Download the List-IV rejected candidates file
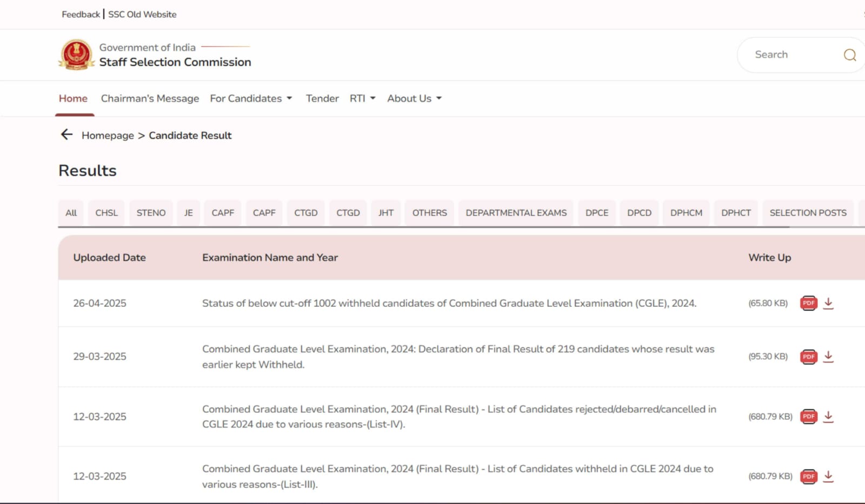Screen dimensions: 865x504 [828, 417]
